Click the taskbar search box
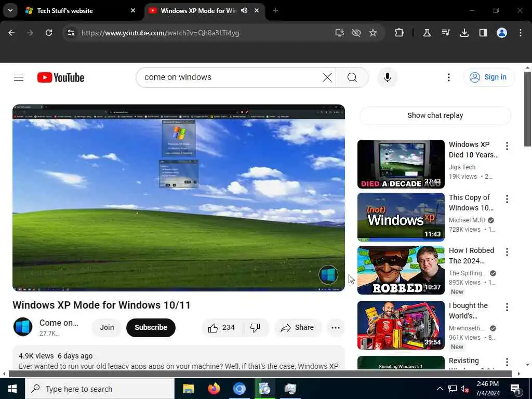 coord(100,389)
